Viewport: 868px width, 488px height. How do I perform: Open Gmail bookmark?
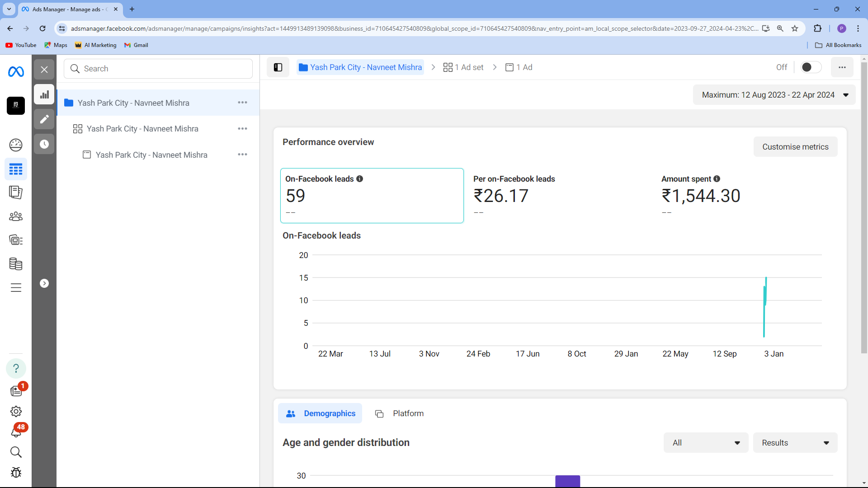tap(136, 45)
